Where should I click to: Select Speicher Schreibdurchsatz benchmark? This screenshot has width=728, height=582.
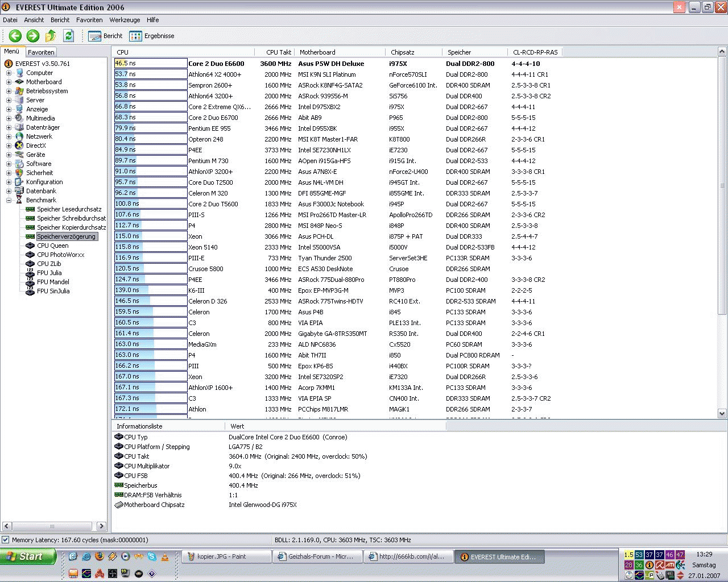click(72, 218)
